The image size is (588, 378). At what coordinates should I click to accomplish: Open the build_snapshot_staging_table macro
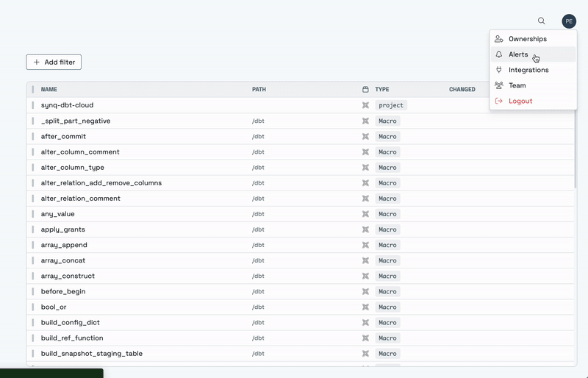click(92, 354)
